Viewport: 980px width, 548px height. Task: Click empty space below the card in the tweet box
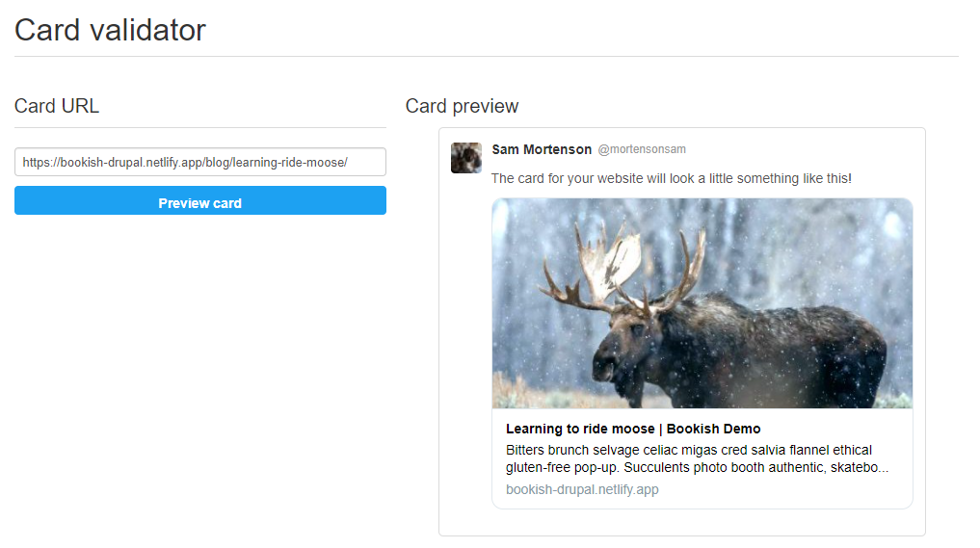[682, 522]
